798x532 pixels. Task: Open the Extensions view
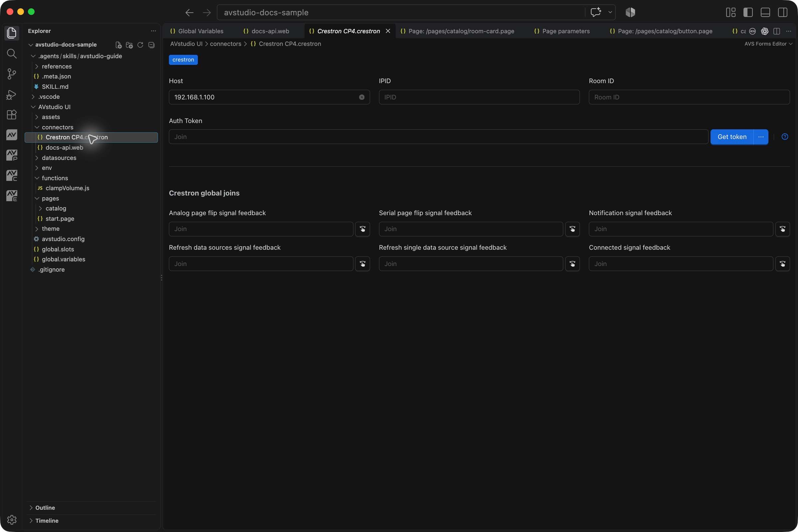12,115
